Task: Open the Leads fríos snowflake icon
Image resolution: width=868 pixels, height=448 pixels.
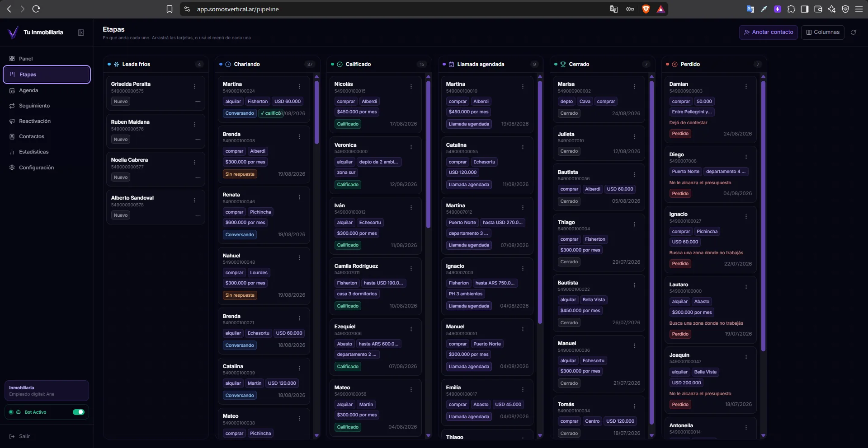Action: tap(116, 65)
